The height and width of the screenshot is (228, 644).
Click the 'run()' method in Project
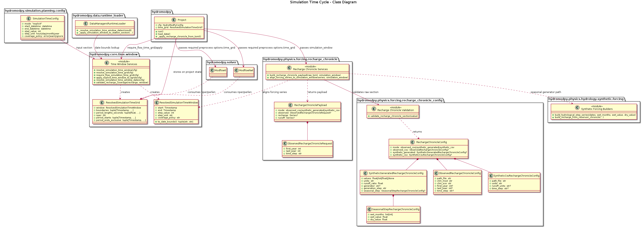pos(161,32)
